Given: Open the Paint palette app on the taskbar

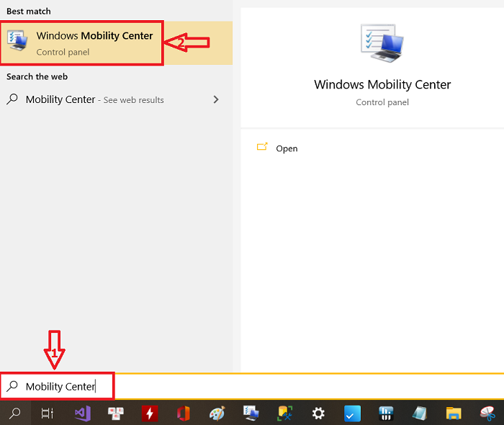Looking at the screenshot, I should point(217,413).
